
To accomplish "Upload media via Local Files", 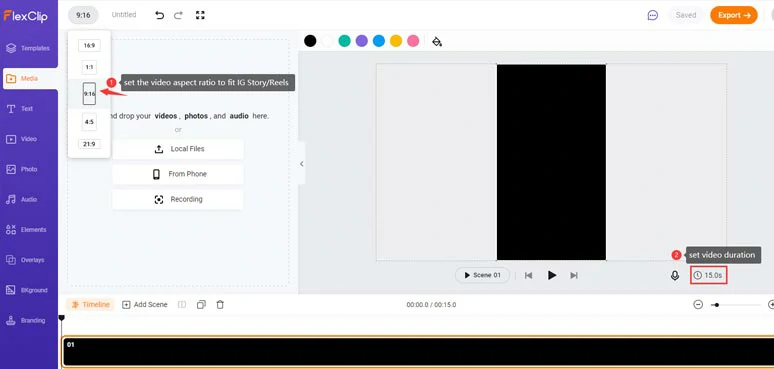I will click(178, 149).
